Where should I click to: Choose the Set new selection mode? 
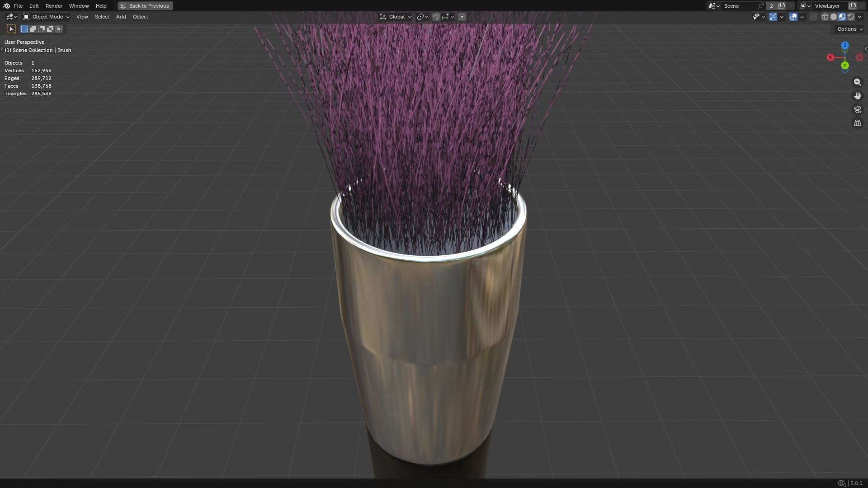pyautogui.click(x=24, y=29)
